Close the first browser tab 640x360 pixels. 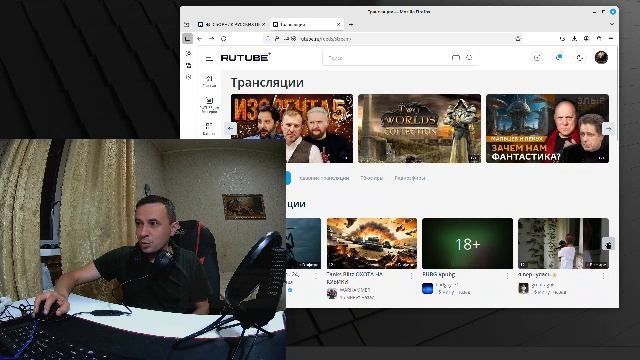click(263, 24)
